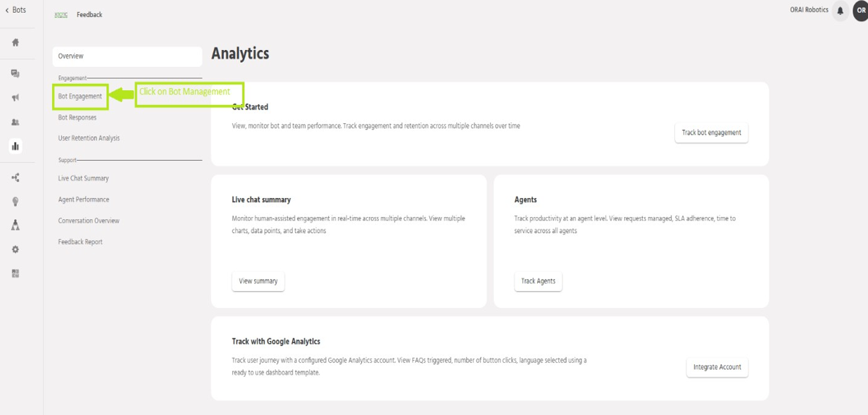Open the gear settings icon
Image resolution: width=868 pixels, height=415 pixels.
15,249
